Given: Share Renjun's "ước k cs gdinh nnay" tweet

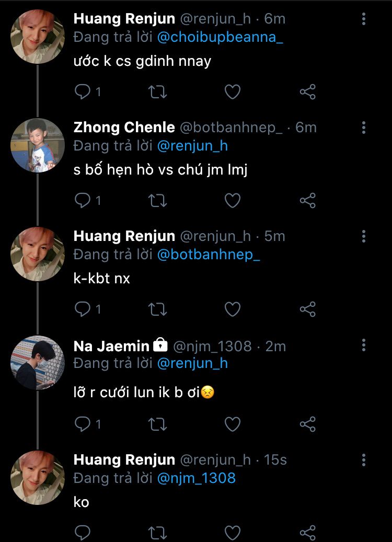Looking at the screenshot, I should point(308,92).
